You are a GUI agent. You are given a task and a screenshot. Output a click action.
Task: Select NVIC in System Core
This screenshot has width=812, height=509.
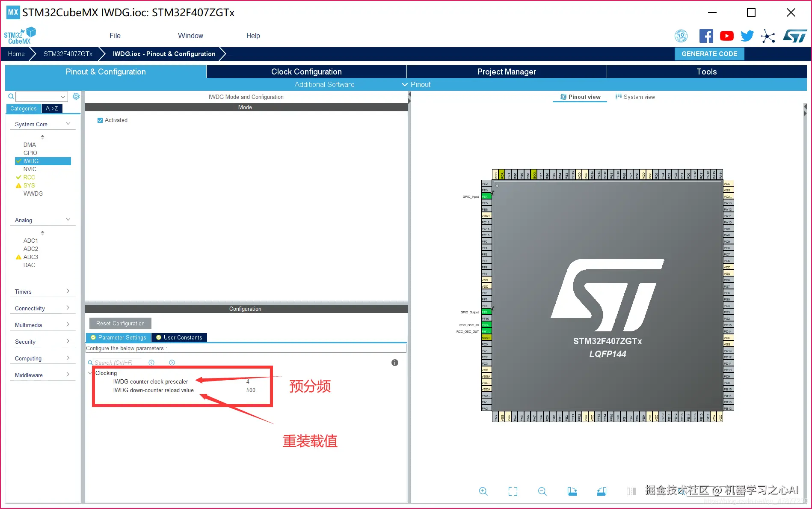tap(30, 169)
